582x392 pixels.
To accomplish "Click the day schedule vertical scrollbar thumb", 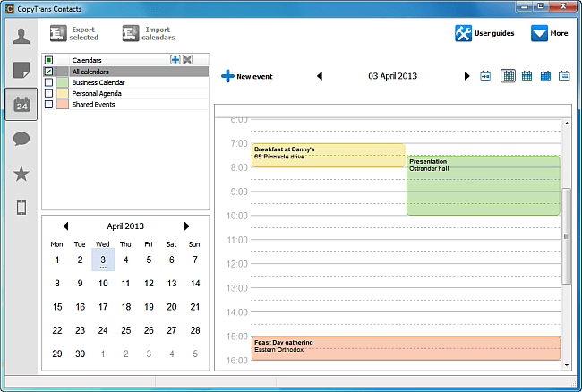I will [x=566, y=236].
